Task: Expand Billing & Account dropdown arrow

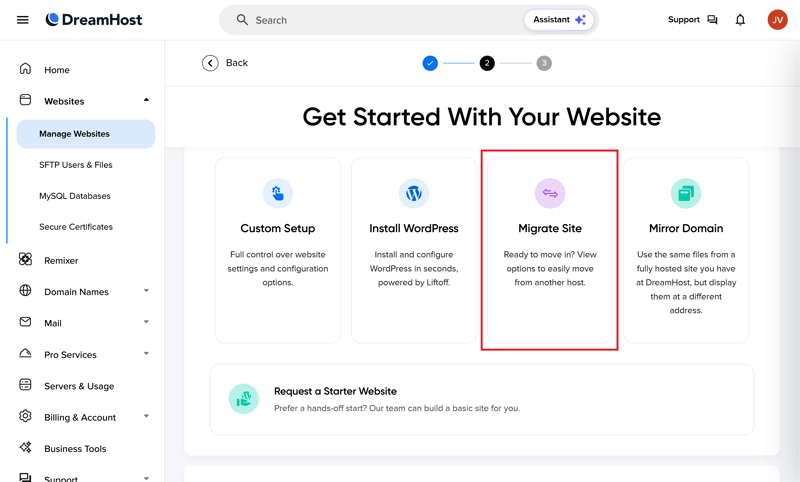Action: (146, 416)
